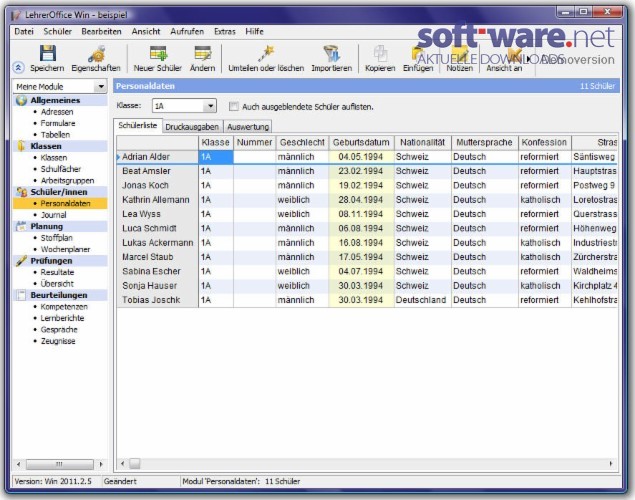Select Gespräche in sidebar

coord(59,330)
